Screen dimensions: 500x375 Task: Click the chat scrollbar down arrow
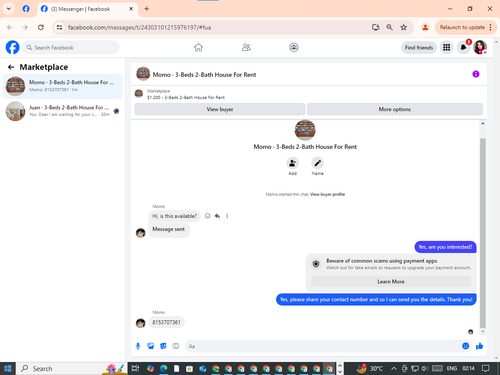tap(482, 332)
